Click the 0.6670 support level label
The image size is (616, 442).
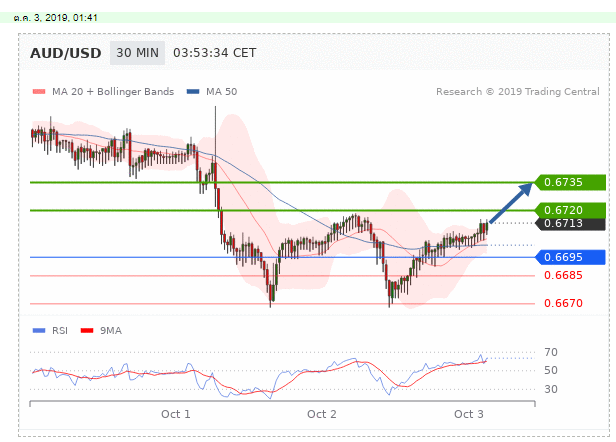coord(563,303)
